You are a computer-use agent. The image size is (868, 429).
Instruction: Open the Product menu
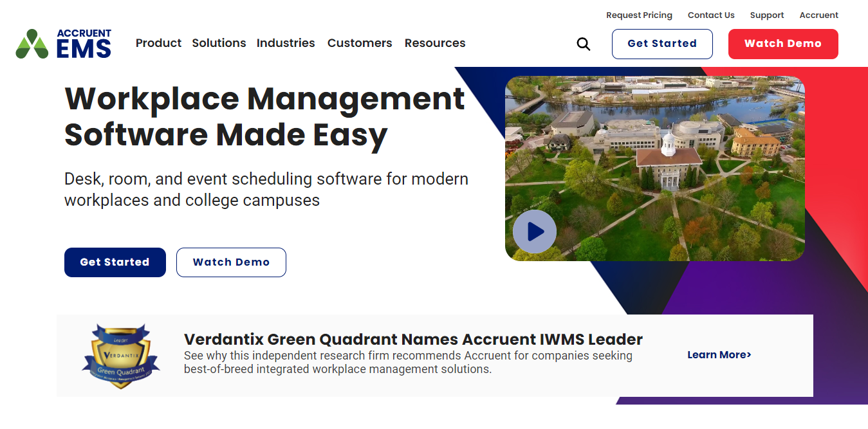[158, 43]
